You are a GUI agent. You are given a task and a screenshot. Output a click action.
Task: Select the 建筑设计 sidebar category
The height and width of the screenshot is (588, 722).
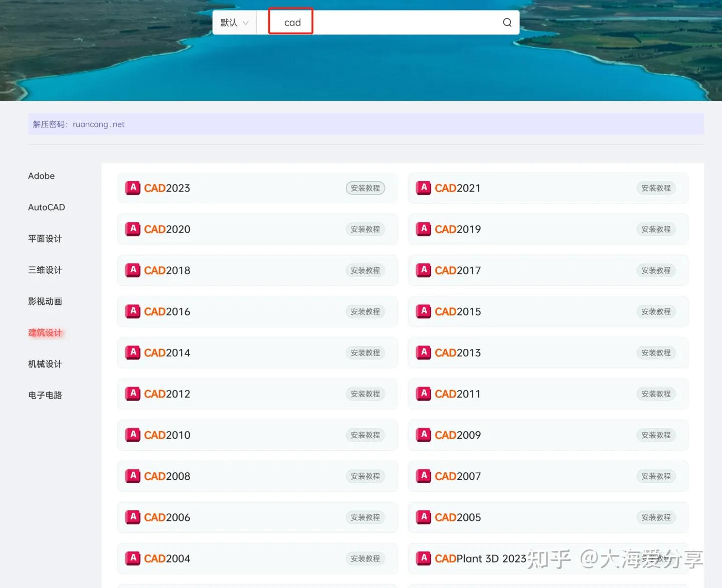[45, 332]
